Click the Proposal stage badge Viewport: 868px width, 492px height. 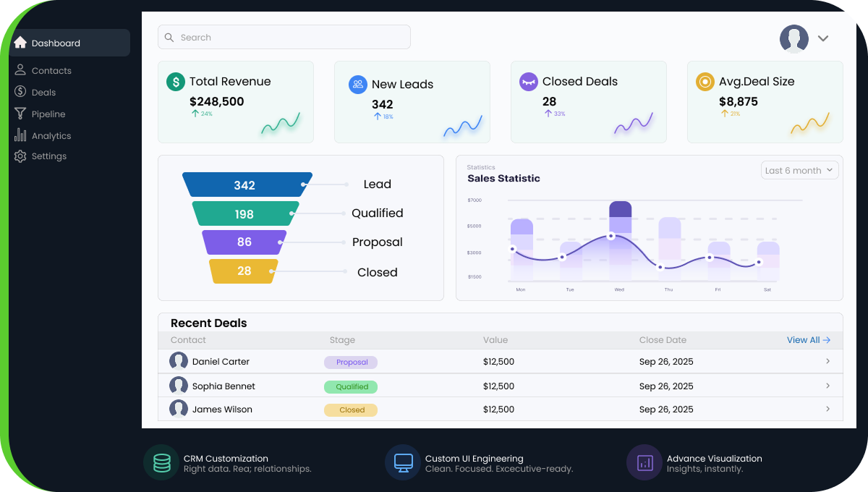coord(351,362)
